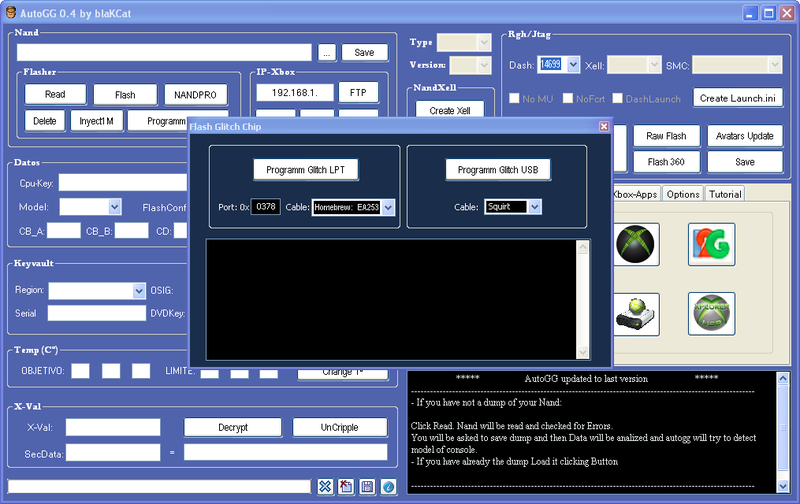Image resolution: width=800 pixels, height=504 pixels.
Task: Toggle the NoFcrt checkbox
Action: [567, 98]
